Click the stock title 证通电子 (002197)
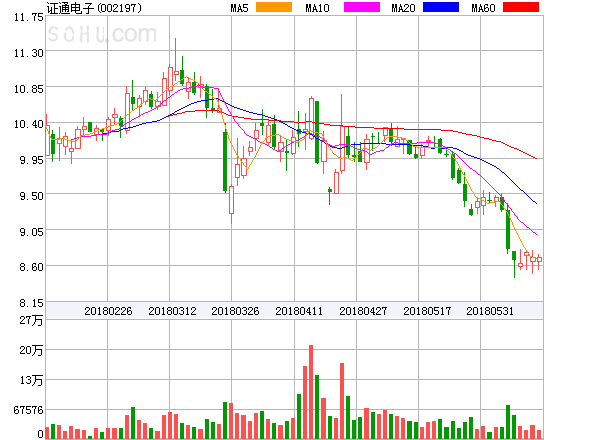 [94, 8]
